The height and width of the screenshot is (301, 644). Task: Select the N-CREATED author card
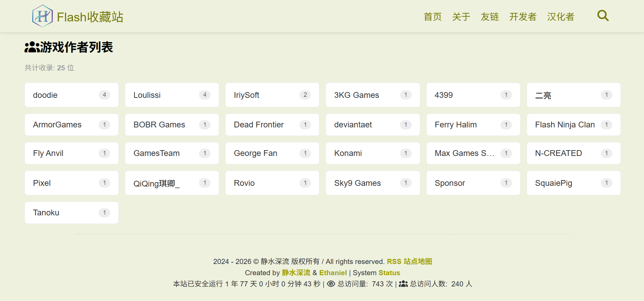coord(574,153)
